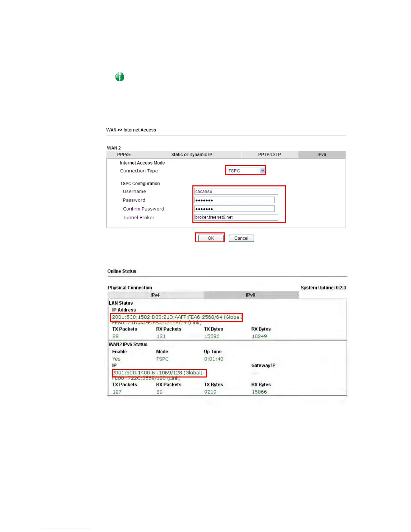Click the LAN TX Bytes value 15596

(x=212, y=336)
